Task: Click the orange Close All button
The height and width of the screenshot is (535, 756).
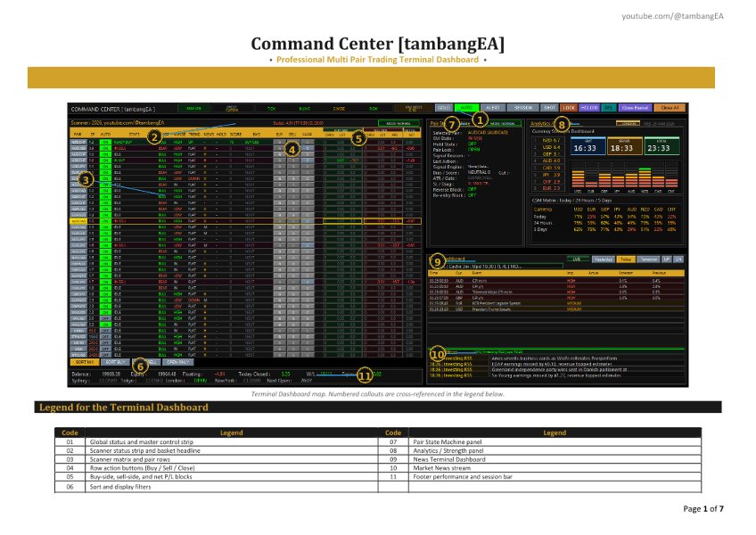Action: 669,105
